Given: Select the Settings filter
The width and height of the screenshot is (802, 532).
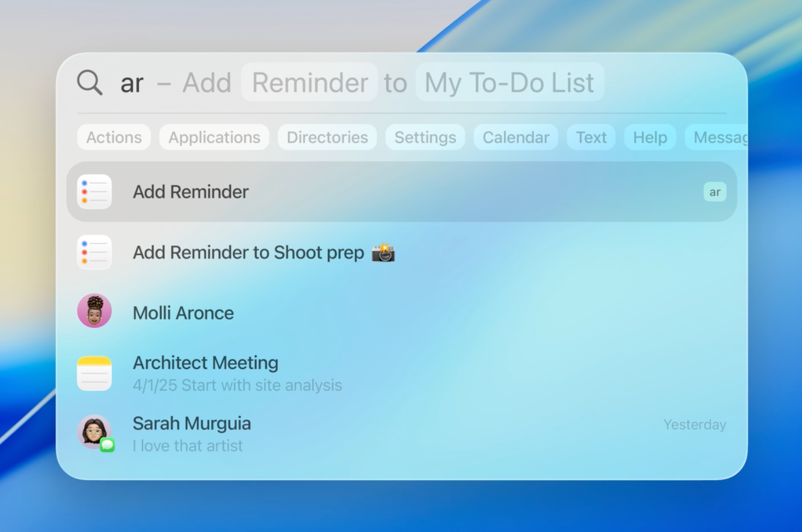Looking at the screenshot, I should (x=425, y=137).
